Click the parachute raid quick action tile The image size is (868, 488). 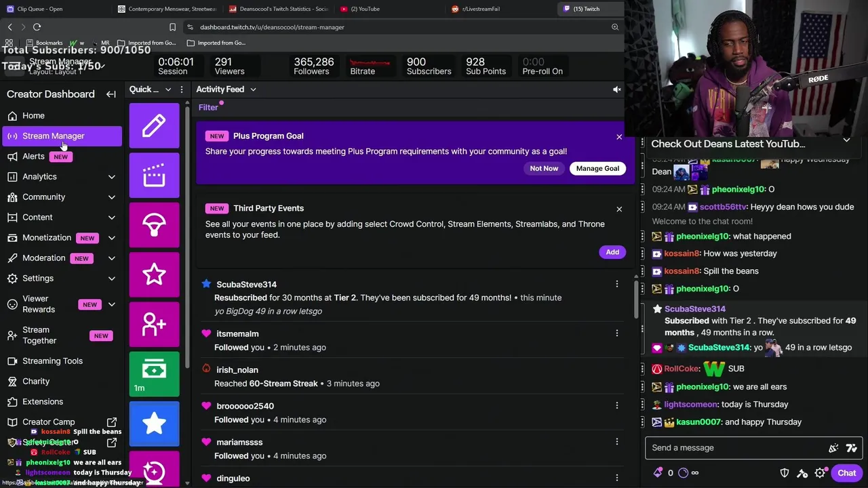[154, 225]
